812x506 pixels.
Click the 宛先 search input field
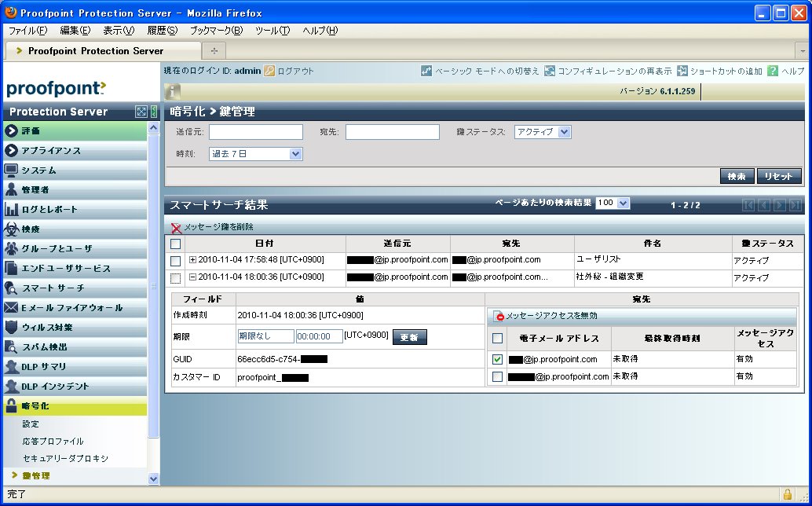click(393, 132)
